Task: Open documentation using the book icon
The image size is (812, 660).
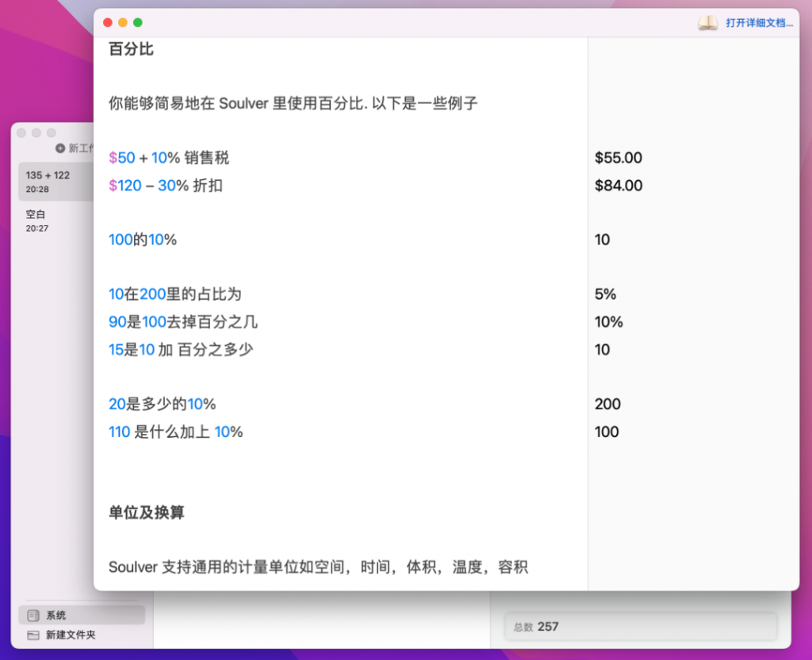Action: (x=708, y=22)
